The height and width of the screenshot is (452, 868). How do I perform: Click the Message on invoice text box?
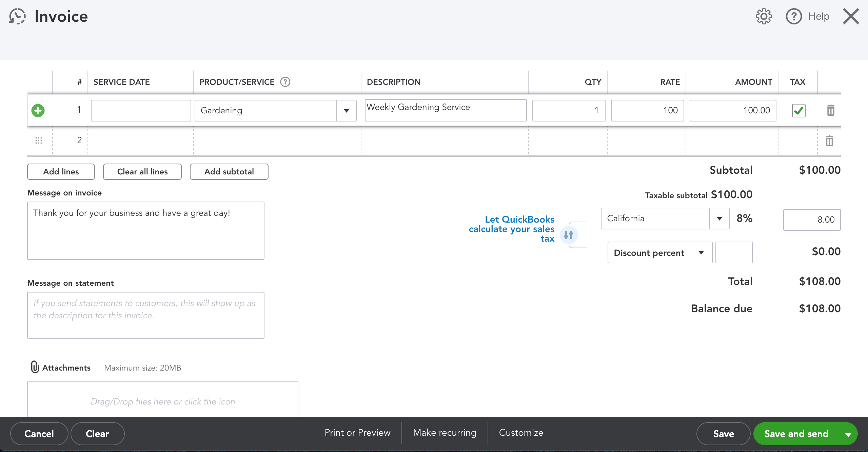point(146,231)
